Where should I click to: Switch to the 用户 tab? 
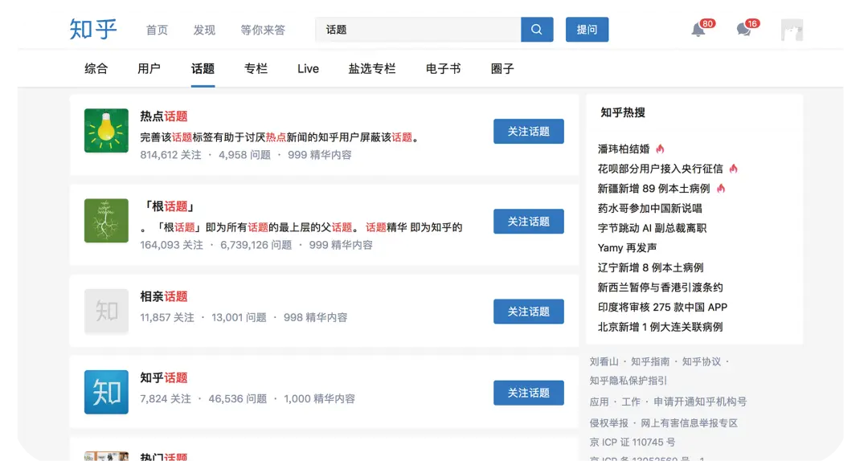tap(149, 69)
